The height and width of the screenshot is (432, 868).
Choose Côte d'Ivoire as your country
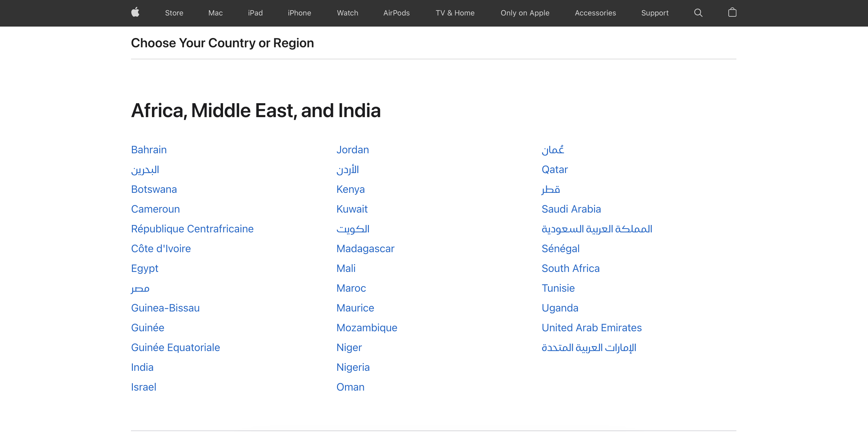point(161,248)
